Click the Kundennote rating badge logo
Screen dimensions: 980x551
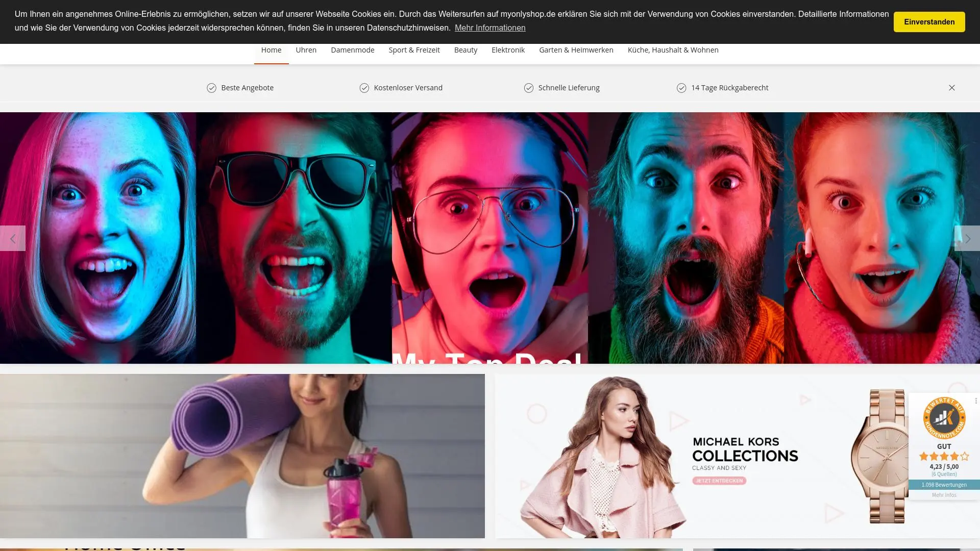(x=944, y=418)
